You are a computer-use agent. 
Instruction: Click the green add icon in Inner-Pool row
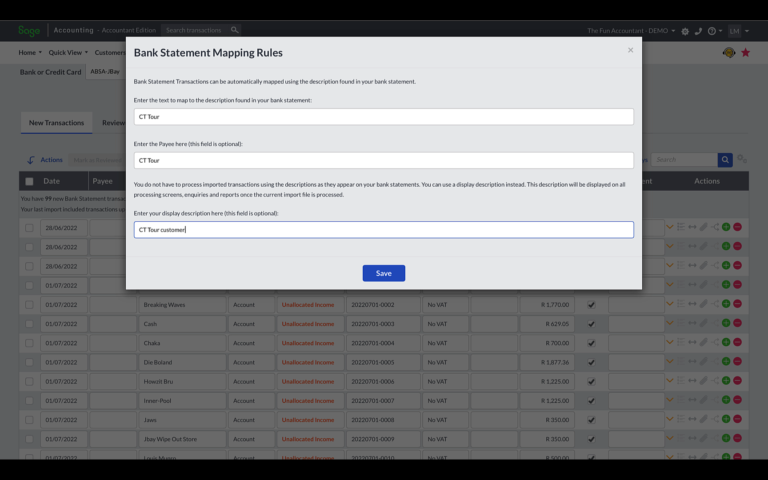(x=726, y=400)
